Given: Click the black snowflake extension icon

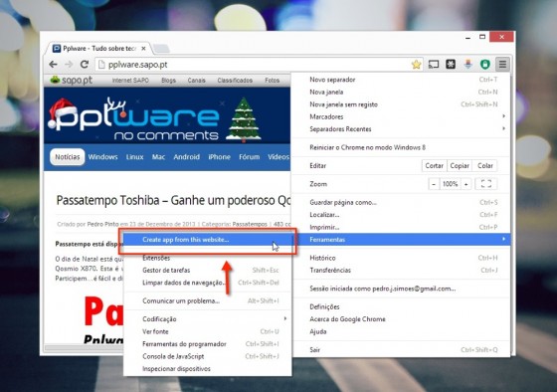Looking at the screenshot, I should pos(451,65).
